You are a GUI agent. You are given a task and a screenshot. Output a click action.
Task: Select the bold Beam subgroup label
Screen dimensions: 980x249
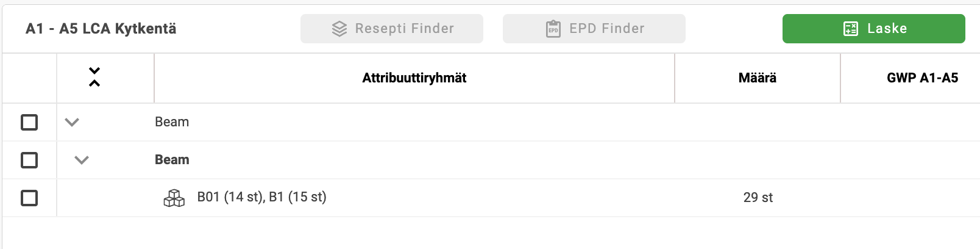click(x=172, y=160)
